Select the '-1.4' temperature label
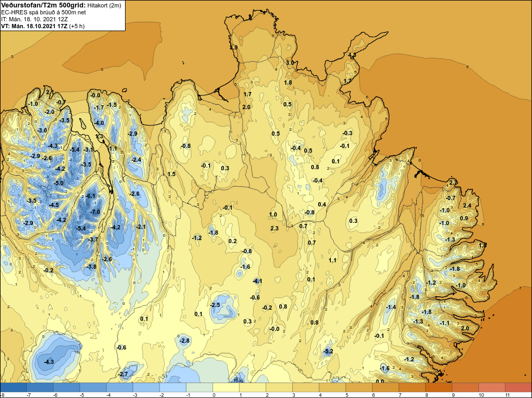Screen dimensions: 532x398 [391, 307]
